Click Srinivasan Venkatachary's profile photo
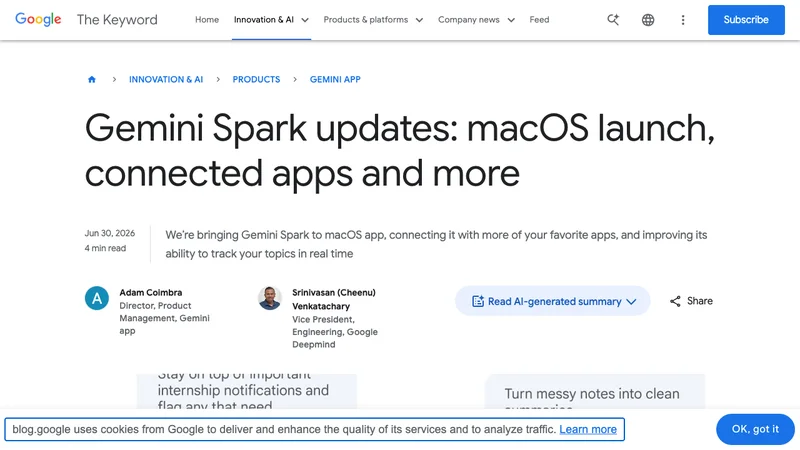 [x=270, y=298]
